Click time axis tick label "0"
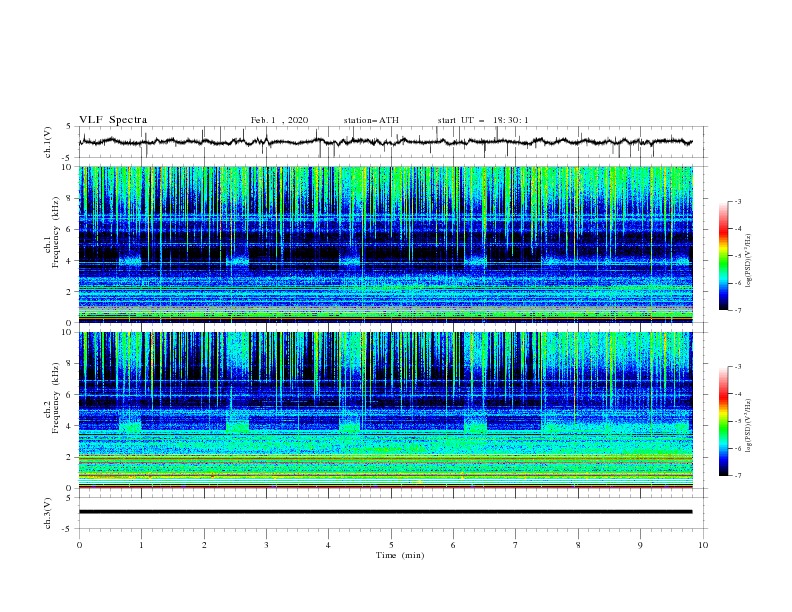The image size is (792, 612). [79, 545]
